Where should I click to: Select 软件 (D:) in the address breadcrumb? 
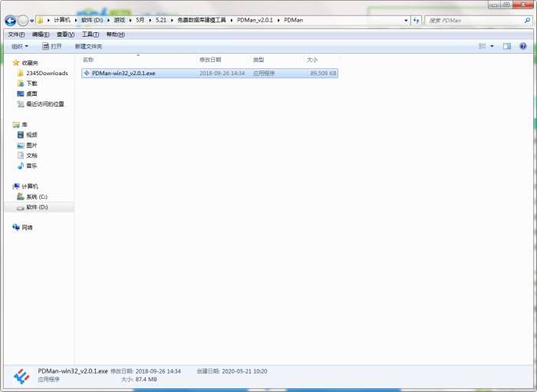tap(92, 20)
